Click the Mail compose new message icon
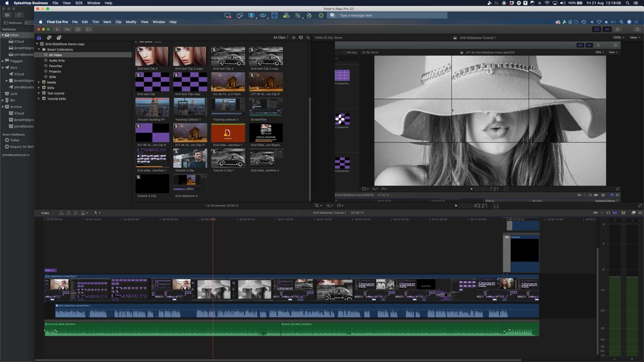Screen dimensions: 644x362 tap(18, 15)
